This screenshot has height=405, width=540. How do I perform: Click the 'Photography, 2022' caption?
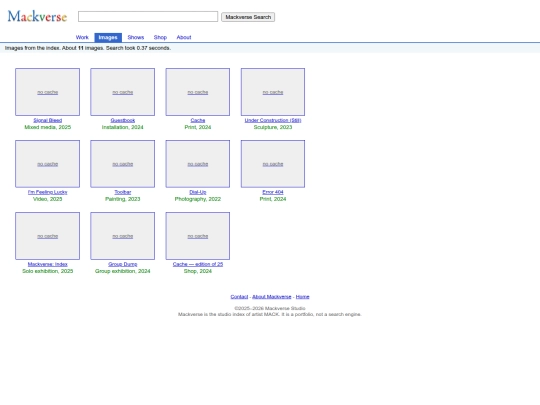pyautogui.click(x=198, y=199)
